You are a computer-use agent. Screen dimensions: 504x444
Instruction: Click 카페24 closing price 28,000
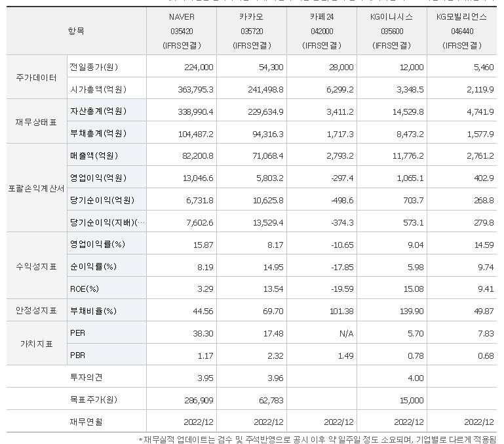click(x=341, y=67)
